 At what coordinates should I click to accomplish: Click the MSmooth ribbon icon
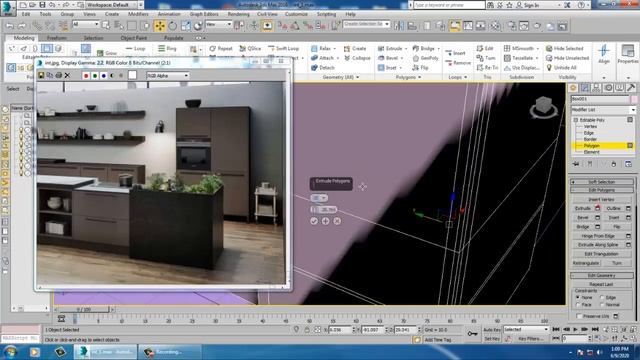point(507,48)
